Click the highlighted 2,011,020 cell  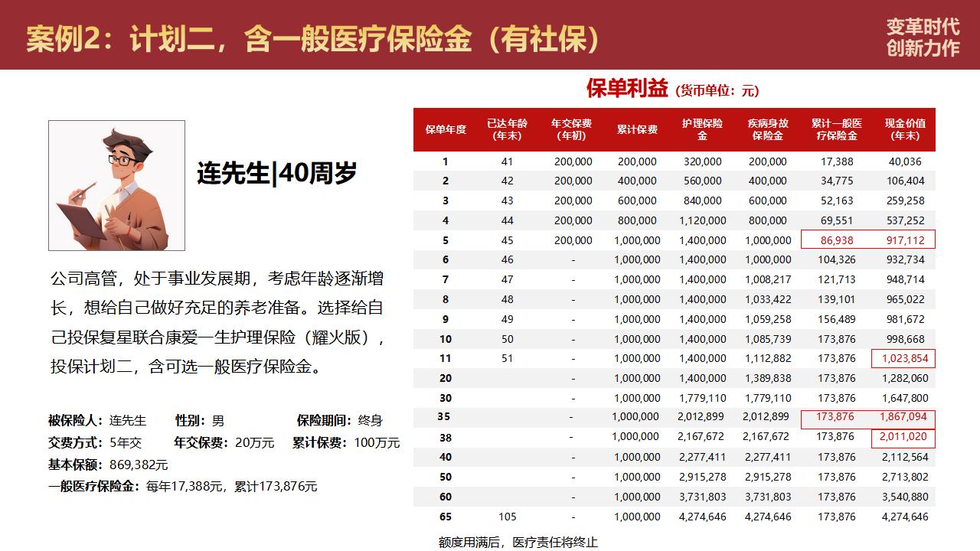pyautogui.click(x=903, y=437)
